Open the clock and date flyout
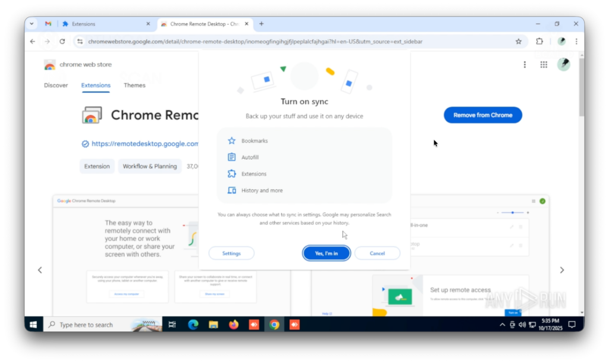The height and width of the screenshot is (364, 609). (550, 325)
